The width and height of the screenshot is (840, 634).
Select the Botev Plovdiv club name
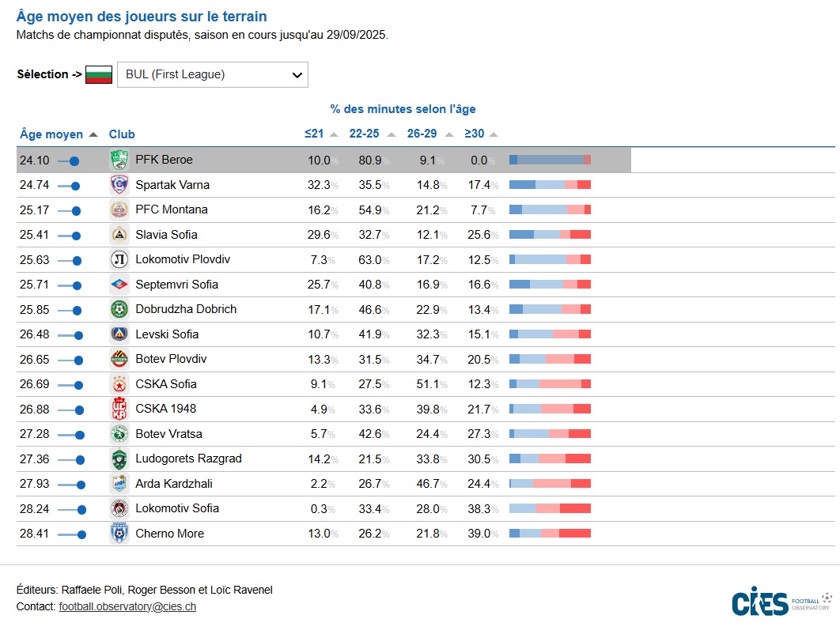pos(171,360)
